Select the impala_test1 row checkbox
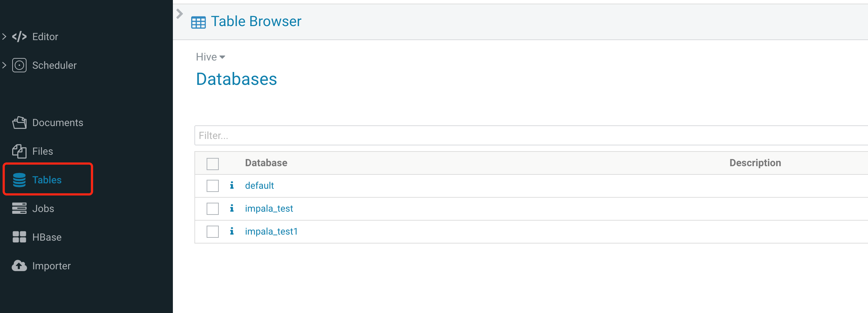 213,232
